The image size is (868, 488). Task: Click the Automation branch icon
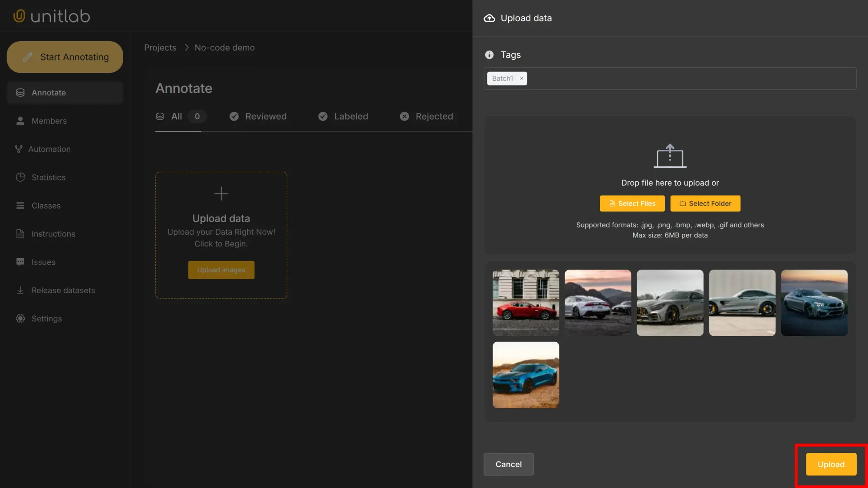[18, 149]
